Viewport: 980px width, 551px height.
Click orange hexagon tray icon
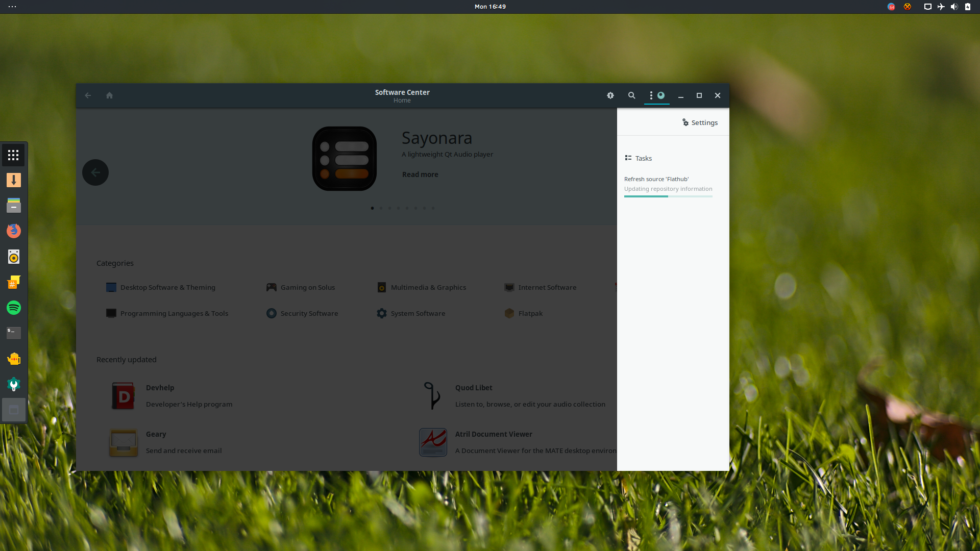coord(908,7)
